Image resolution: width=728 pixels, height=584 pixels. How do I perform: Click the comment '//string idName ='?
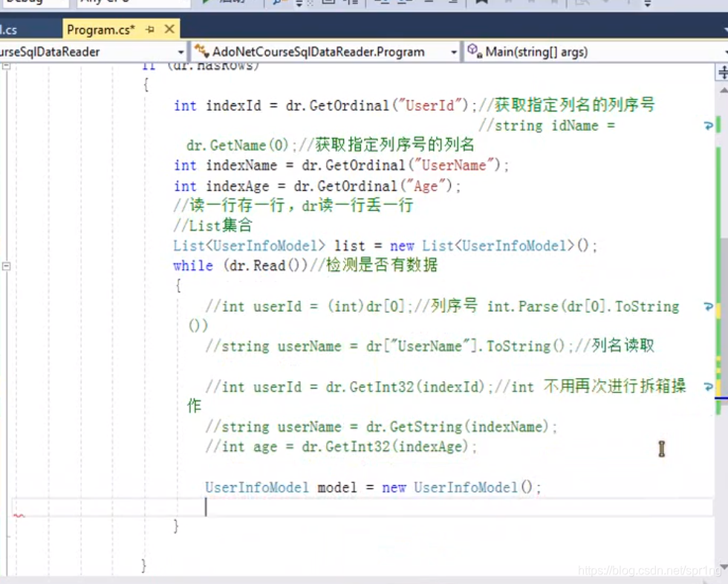click(x=547, y=126)
